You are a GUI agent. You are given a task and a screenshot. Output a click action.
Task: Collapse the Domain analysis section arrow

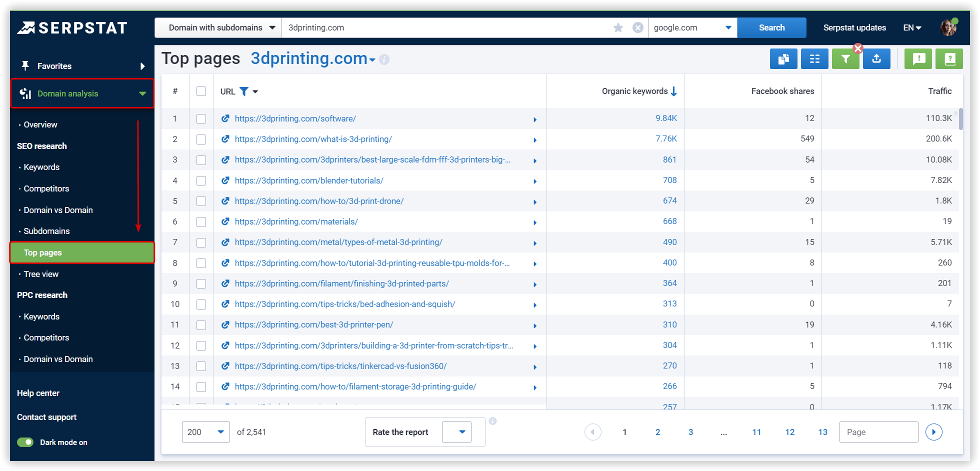[142, 93]
